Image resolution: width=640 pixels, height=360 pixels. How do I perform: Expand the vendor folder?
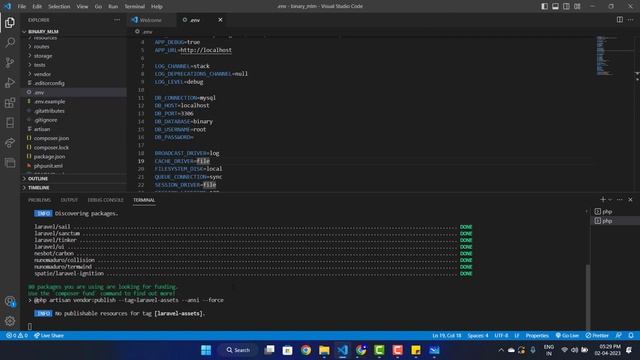(x=42, y=74)
